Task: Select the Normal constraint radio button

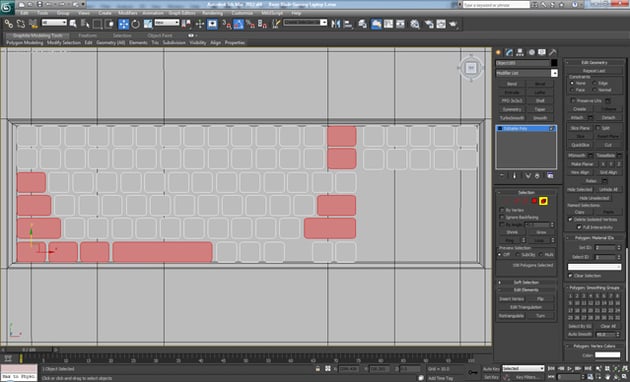Action: pos(595,90)
